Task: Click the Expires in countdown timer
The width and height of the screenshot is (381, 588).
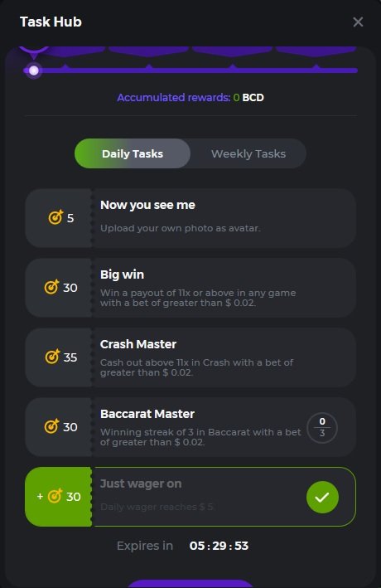Action: click(x=219, y=546)
